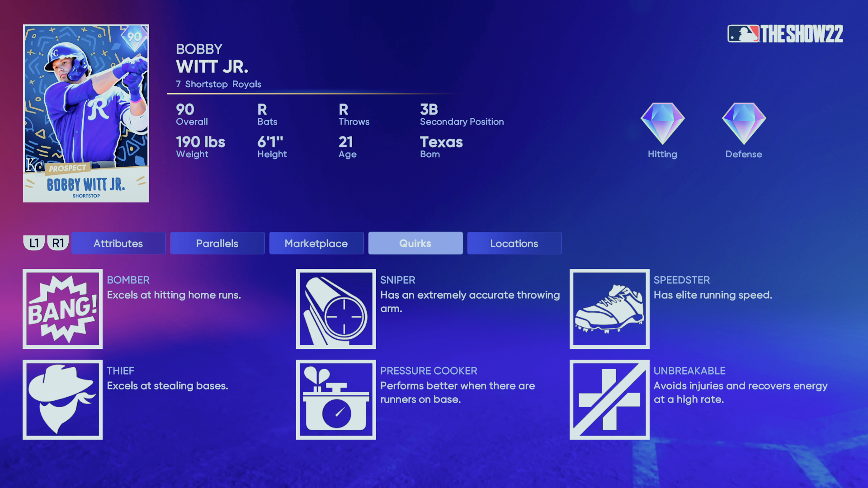The image size is (868, 488).
Task: Click the Sniper quirk icon
Action: (x=335, y=309)
